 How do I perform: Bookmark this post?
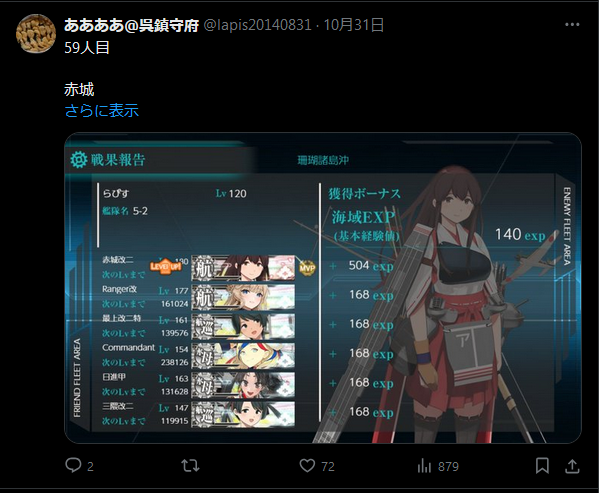(542, 466)
